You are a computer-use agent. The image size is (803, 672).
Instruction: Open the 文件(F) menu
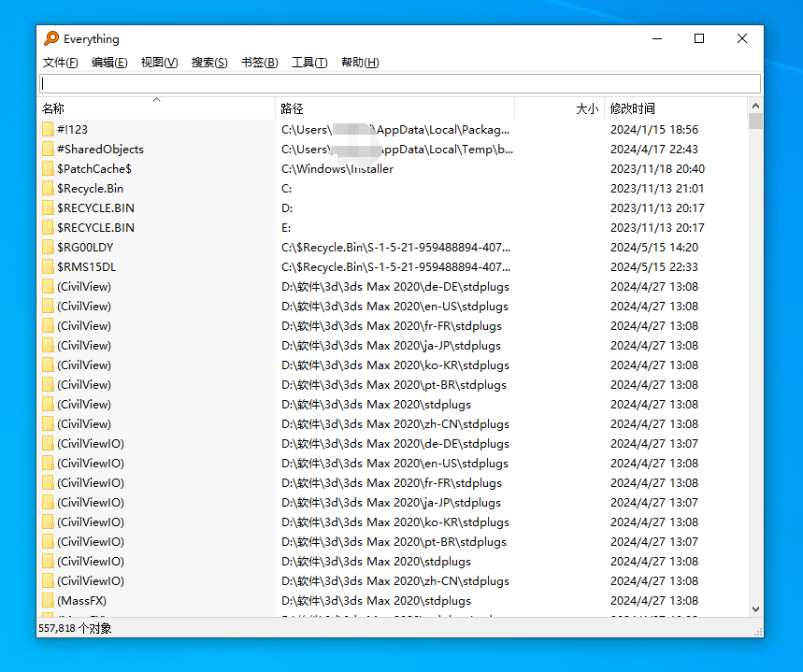tap(60, 63)
